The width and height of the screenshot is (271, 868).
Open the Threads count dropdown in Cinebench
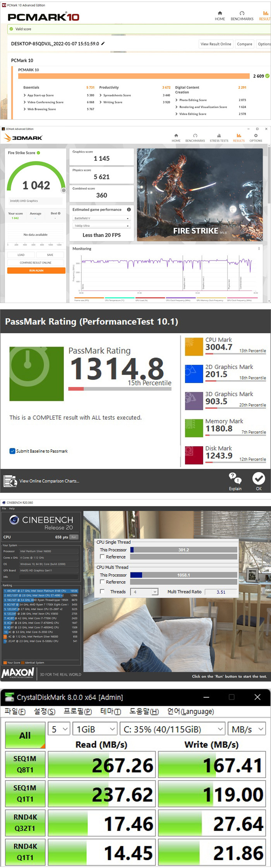(144, 592)
